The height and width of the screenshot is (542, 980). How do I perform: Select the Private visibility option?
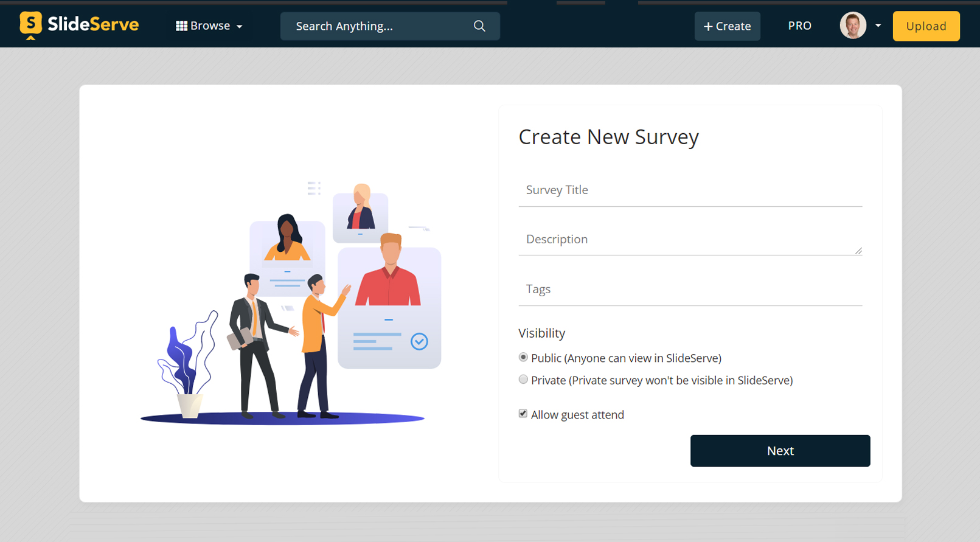point(523,380)
